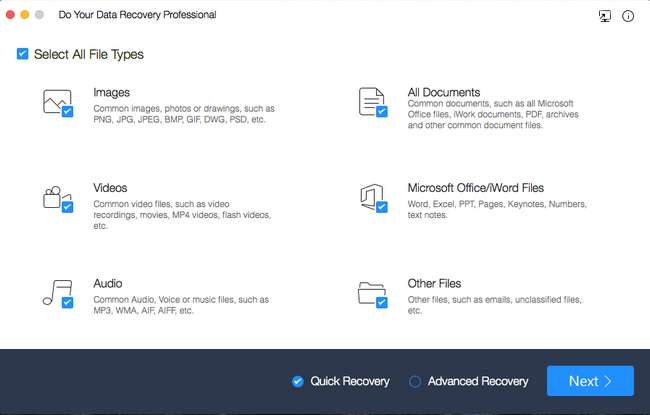Click the All Documents heading
The height and width of the screenshot is (415, 650).
tap(444, 92)
